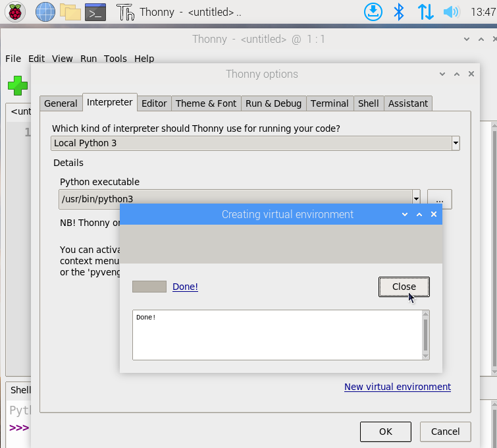Open the file manager folder icon
This screenshot has height=448, width=497.
[70, 12]
